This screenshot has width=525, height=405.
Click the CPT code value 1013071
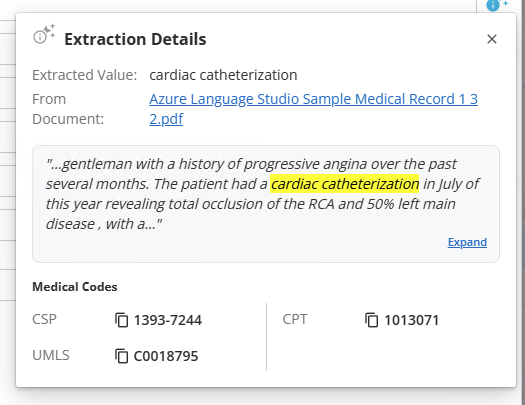411,320
